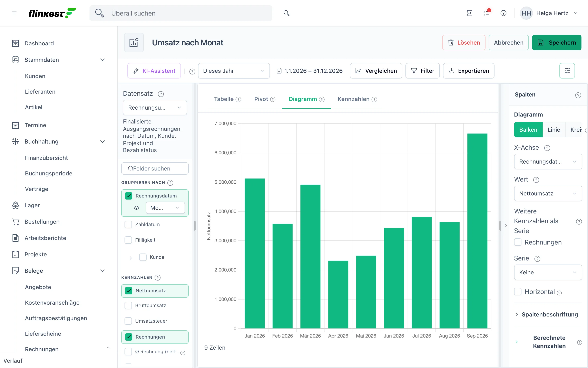Screen dimensions: 588x368
Task: Click the Pivot tab help icon
Action: point(273,100)
